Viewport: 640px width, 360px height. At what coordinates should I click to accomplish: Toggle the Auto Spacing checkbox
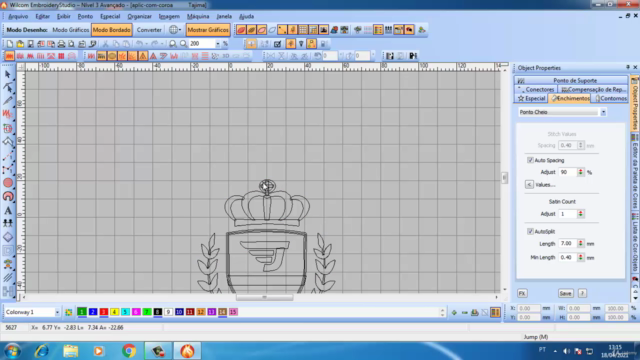pos(530,160)
